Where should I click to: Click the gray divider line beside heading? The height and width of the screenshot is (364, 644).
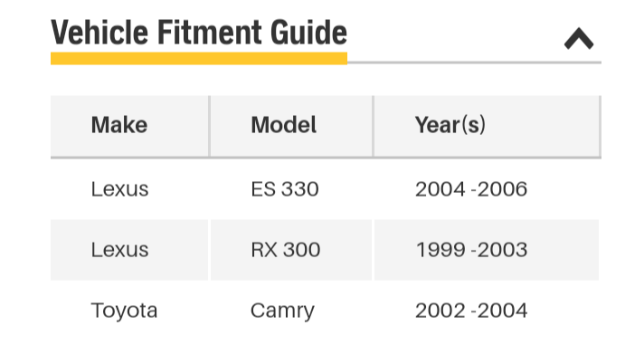tap(474, 62)
